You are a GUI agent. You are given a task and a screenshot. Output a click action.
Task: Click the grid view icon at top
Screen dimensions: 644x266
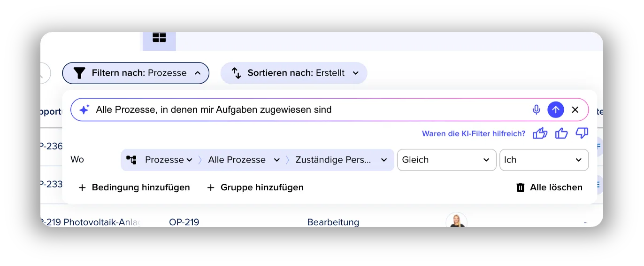tap(159, 38)
